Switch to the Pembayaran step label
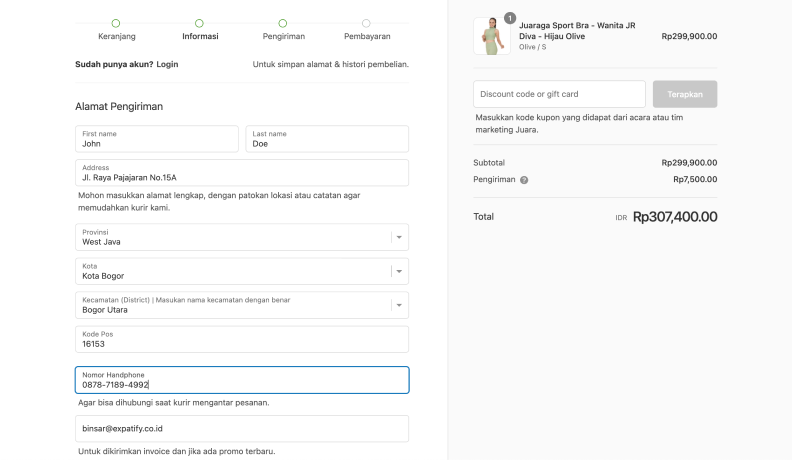Viewport: 792px width, 460px height. pos(366,37)
